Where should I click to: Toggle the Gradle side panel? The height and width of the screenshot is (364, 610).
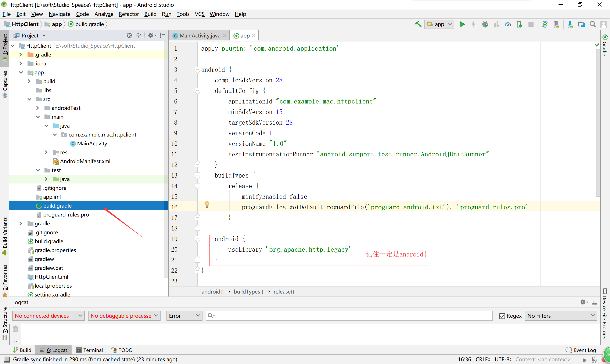click(x=605, y=46)
